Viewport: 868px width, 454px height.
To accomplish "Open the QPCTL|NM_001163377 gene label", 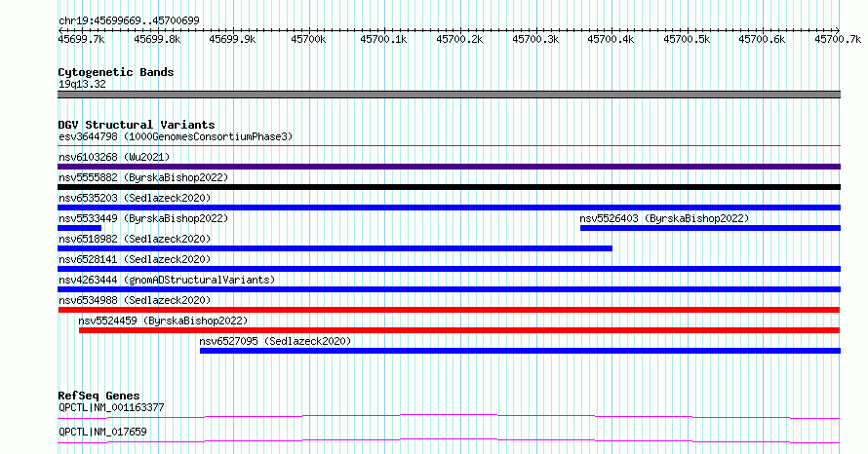I will pos(111,407).
